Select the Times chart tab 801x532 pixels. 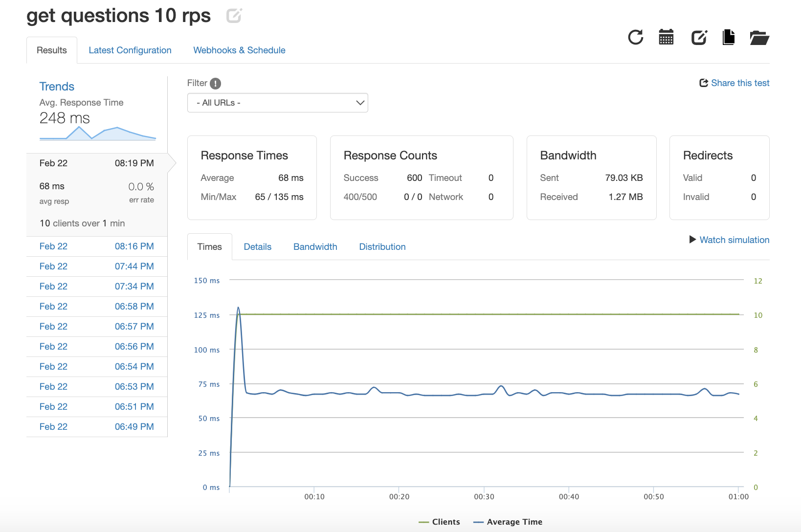(x=209, y=247)
